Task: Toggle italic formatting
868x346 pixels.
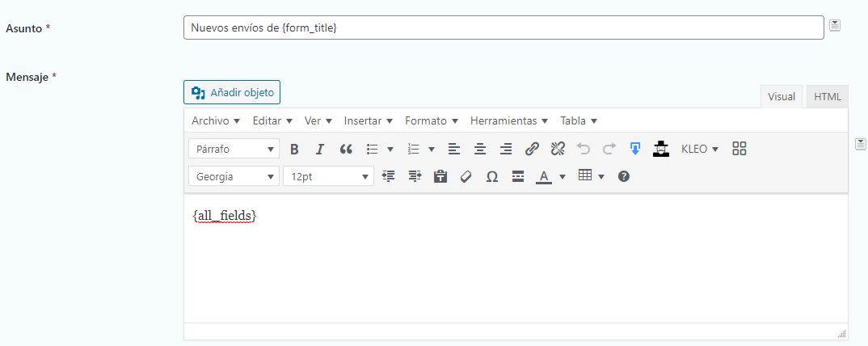Action: [x=319, y=149]
